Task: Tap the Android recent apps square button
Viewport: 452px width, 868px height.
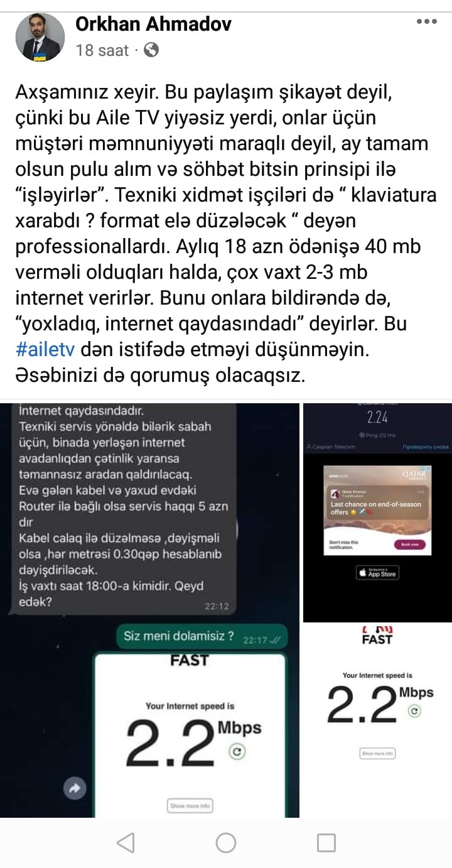Action: tap(326, 842)
